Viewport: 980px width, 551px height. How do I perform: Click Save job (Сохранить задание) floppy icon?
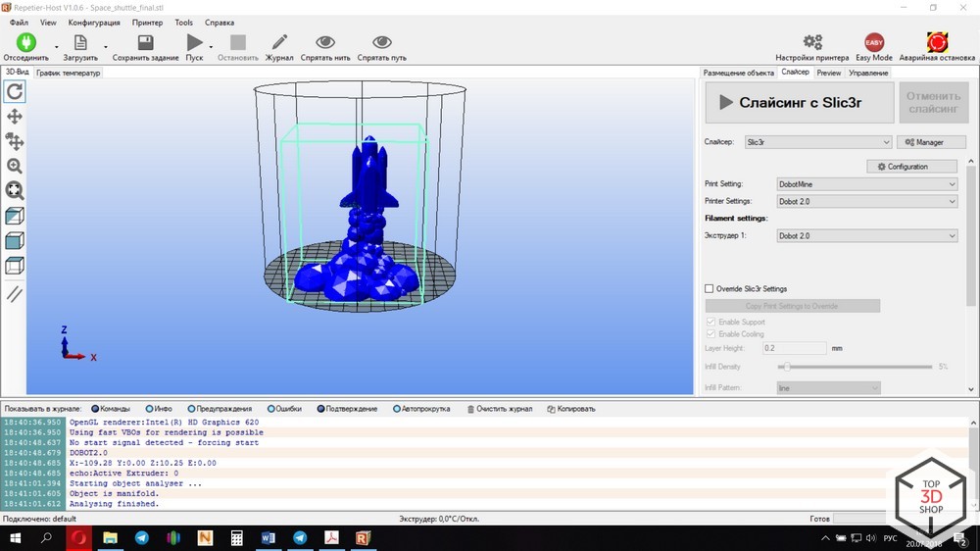point(146,42)
